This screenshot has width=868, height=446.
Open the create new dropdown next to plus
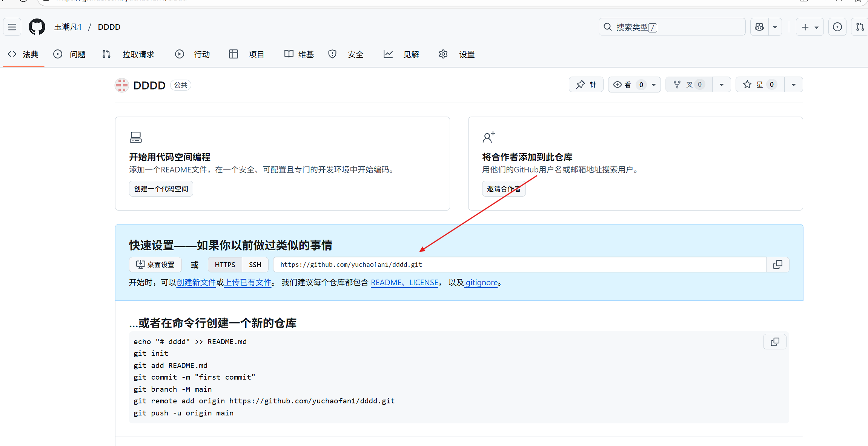click(x=816, y=26)
